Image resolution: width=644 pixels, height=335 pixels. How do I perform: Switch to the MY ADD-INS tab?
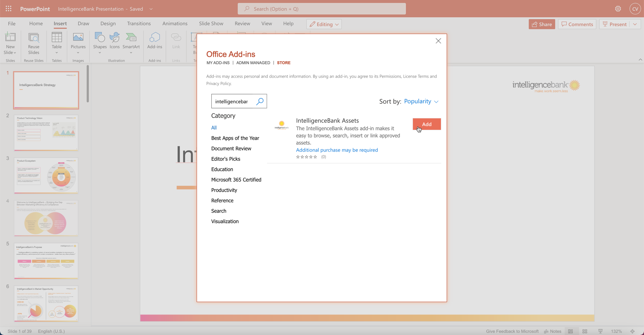pos(218,63)
